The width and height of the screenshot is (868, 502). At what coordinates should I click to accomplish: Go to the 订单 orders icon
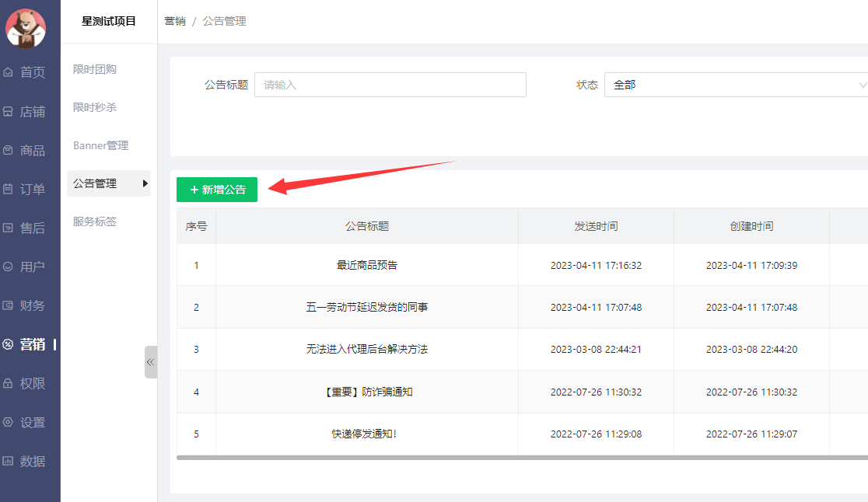click(x=9, y=189)
